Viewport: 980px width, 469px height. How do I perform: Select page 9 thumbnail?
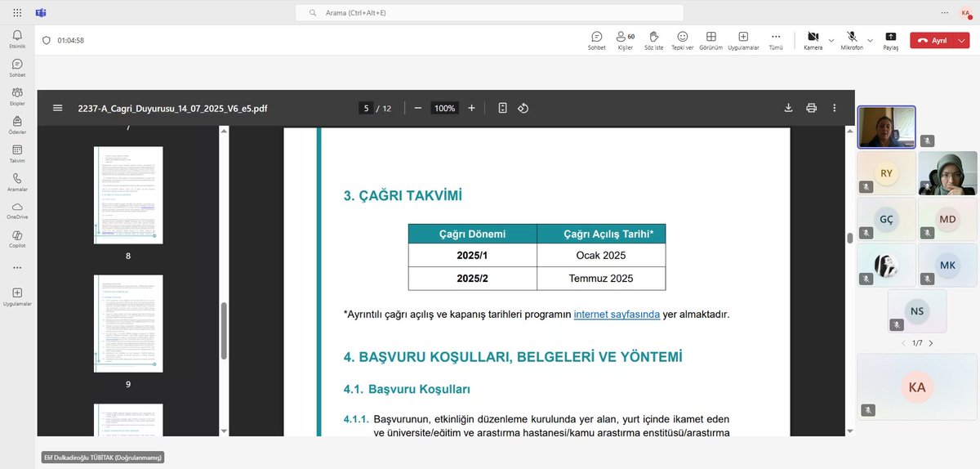point(128,324)
